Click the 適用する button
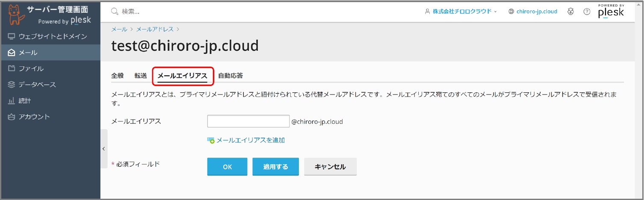644x200 pixels. point(275,167)
